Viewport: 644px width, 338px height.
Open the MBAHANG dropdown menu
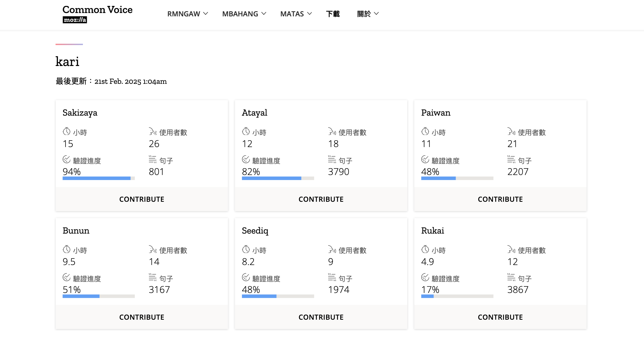click(244, 14)
